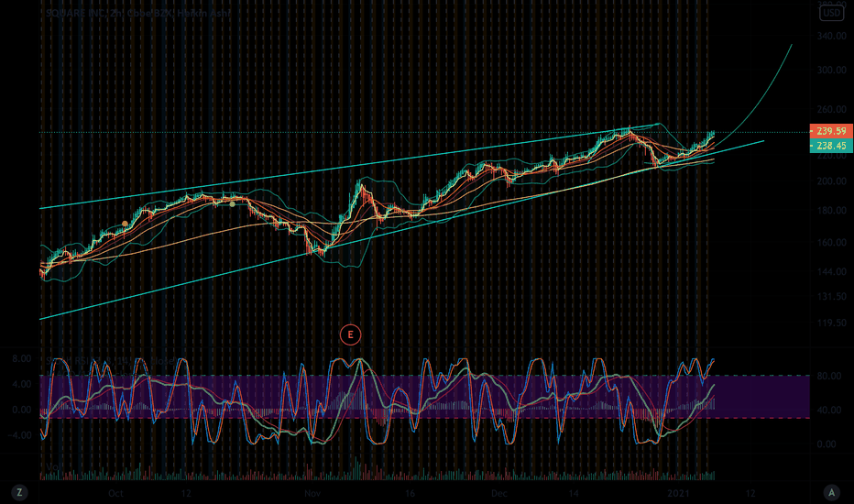The width and height of the screenshot is (854, 504).
Task: Click the 144.00 price axis label
Action: [831, 272]
